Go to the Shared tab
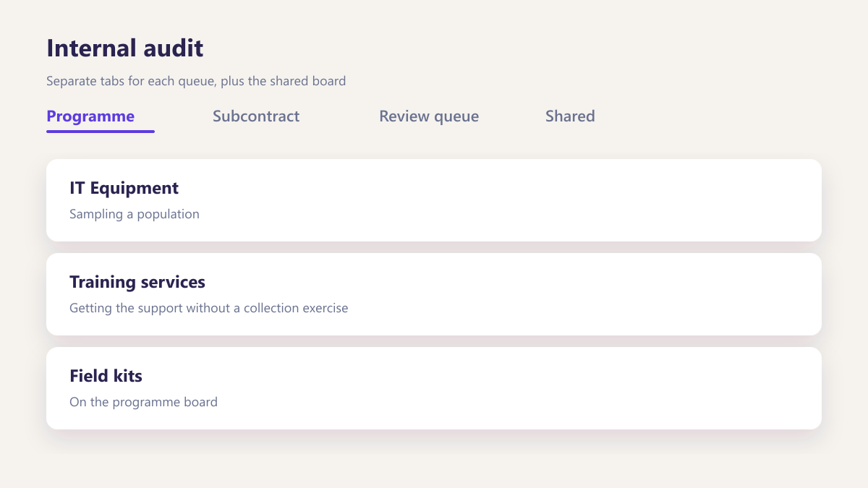The image size is (868, 488). pos(570,116)
